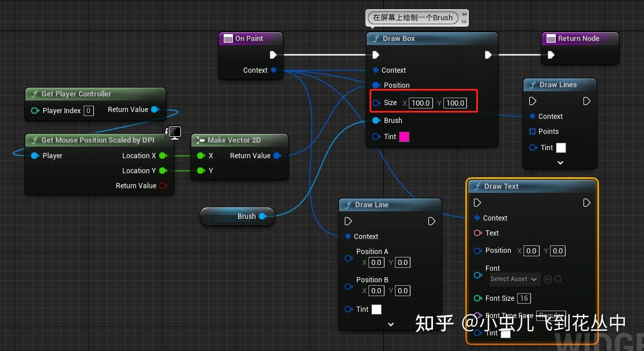Click Draw Box Size pin
Viewport: 644px width, 351px height.
coord(376,103)
